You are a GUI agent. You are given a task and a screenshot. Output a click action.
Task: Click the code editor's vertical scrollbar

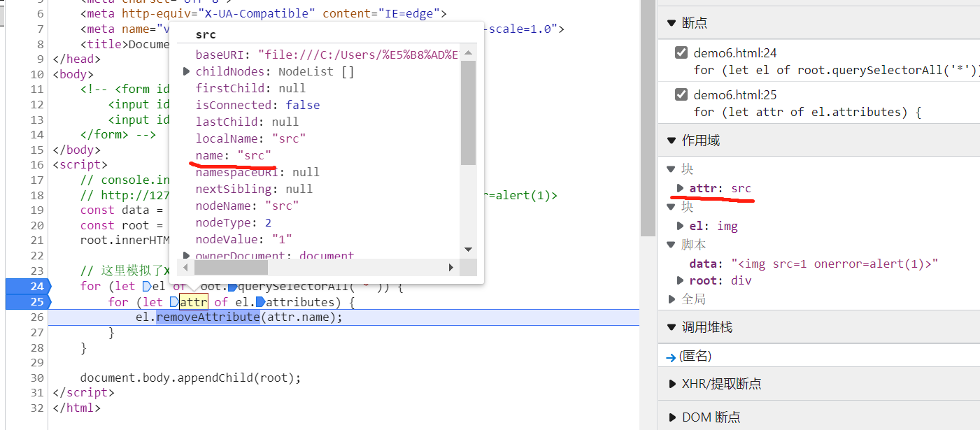pyautogui.click(x=648, y=119)
